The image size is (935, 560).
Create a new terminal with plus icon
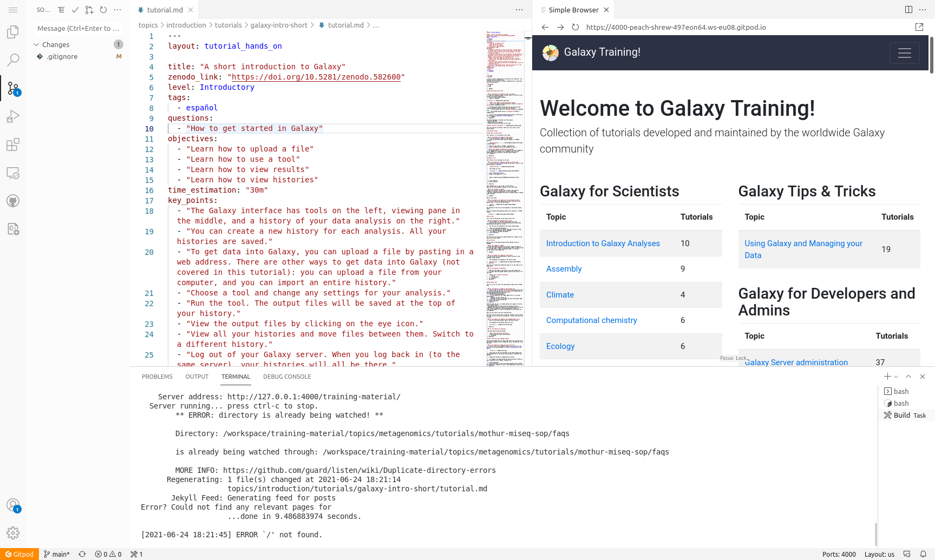(887, 377)
